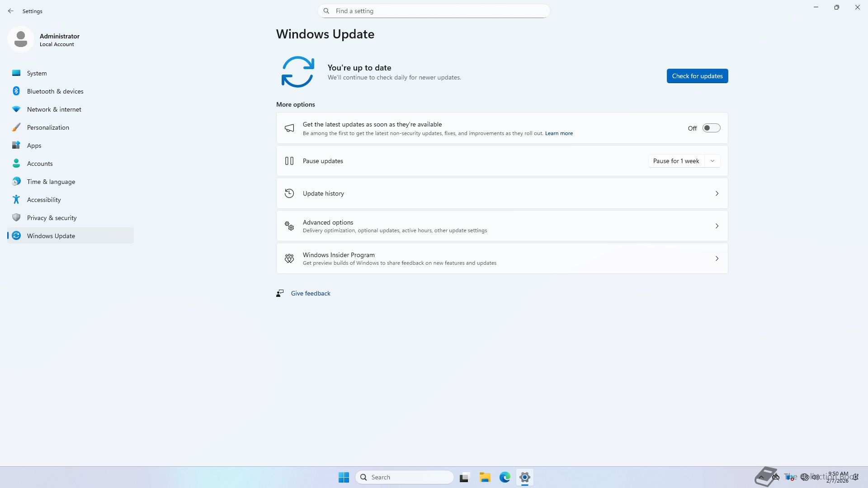Click the Find a setting search box
The width and height of the screenshot is (868, 488).
pyautogui.click(x=434, y=11)
